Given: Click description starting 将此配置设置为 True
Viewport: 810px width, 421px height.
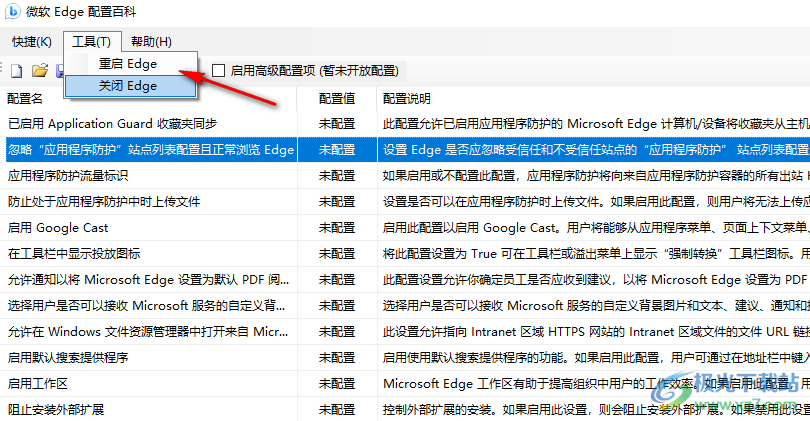Looking at the screenshot, I should tap(596, 254).
